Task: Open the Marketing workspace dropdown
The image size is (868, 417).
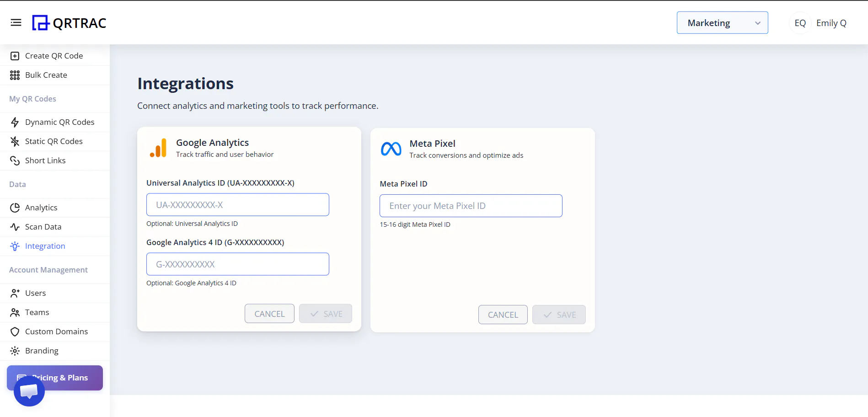Action: [x=722, y=23]
